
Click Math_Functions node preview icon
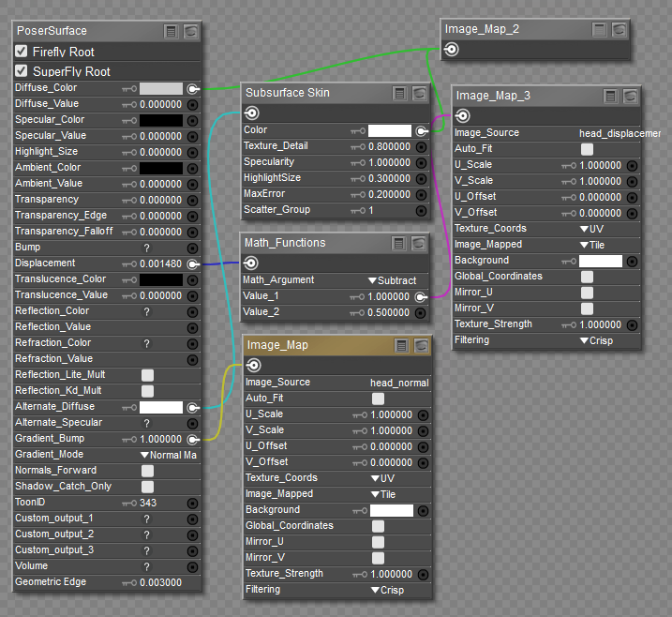pyautogui.click(x=418, y=244)
